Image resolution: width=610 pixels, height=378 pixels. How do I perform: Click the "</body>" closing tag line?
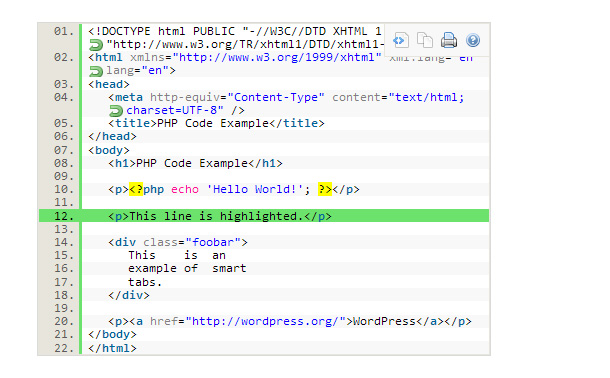click(x=112, y=334)
